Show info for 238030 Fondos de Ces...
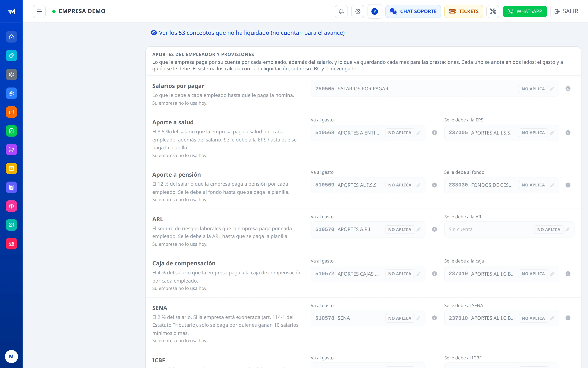The width and height of the screenshot is (588, 368). click(x=568, y=185)
